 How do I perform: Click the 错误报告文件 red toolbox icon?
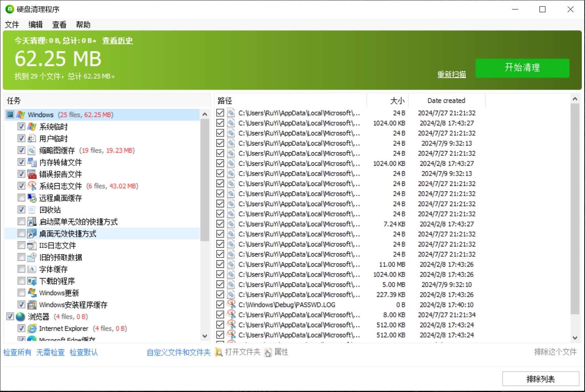[32, 174]
